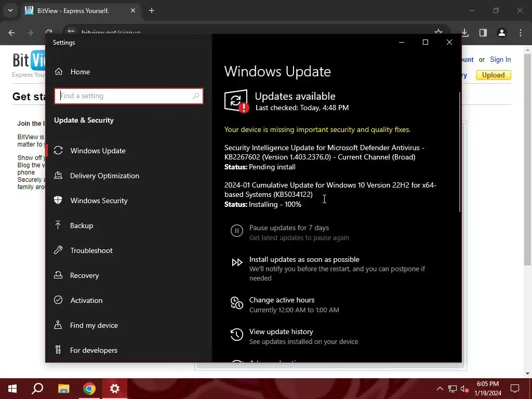Open Windows Start menu

[12, 389]
